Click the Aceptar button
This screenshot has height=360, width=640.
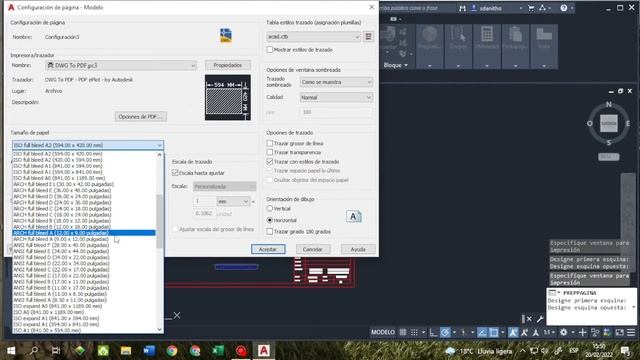click(268, 249)
